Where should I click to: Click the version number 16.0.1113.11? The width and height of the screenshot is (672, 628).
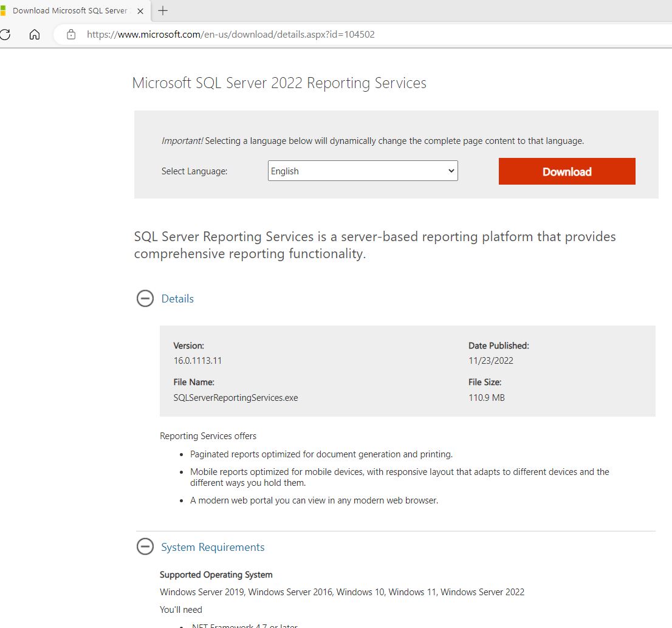tap(197, 360)
